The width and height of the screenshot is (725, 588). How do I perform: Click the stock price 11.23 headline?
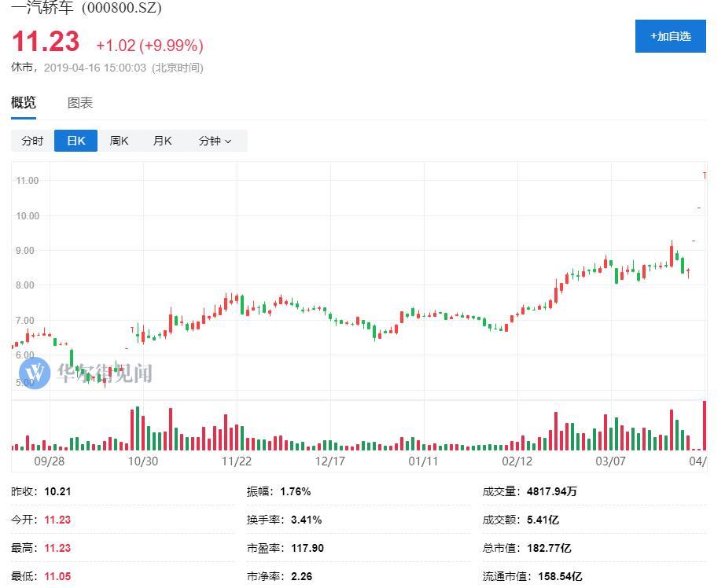coord(46,42)
